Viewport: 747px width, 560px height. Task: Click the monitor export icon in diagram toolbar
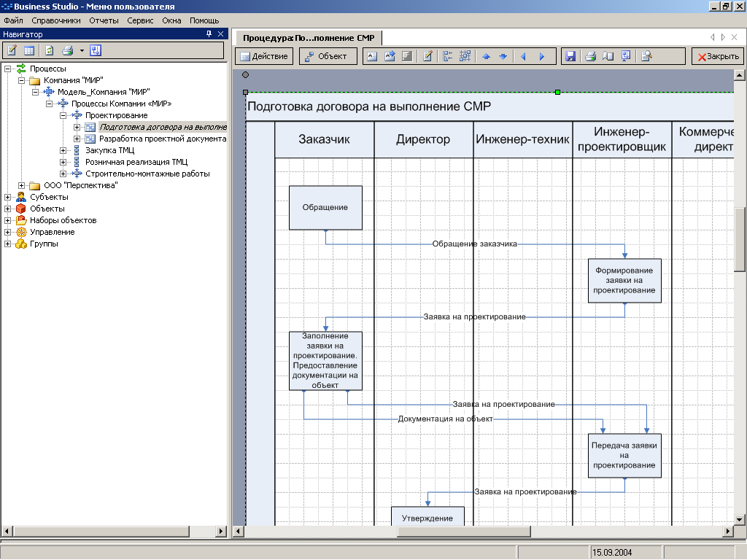coord(626,56)
